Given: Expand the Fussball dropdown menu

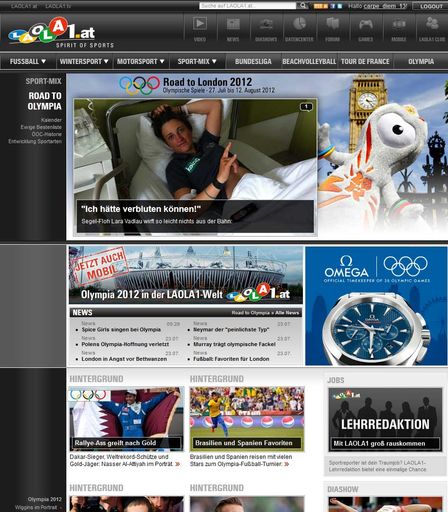Looking at the screenshot, I should tap(28, 61).
